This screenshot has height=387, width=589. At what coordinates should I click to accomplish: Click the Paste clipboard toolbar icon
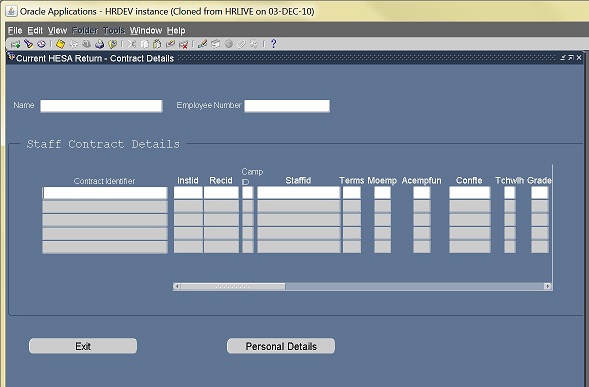(157, 44)
